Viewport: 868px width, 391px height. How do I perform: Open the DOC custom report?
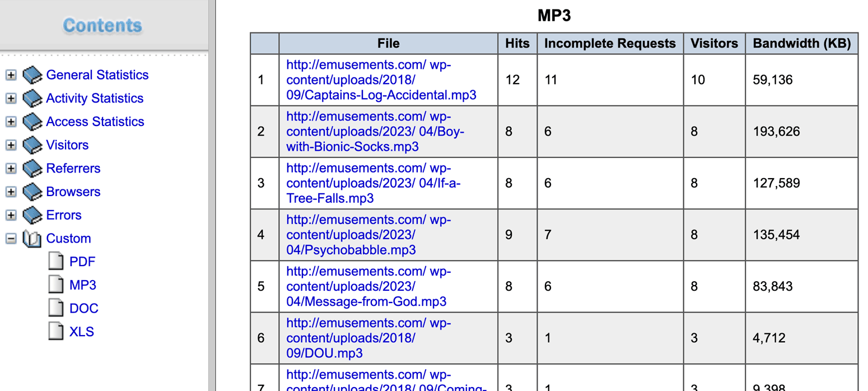click(x=84, y=309)
